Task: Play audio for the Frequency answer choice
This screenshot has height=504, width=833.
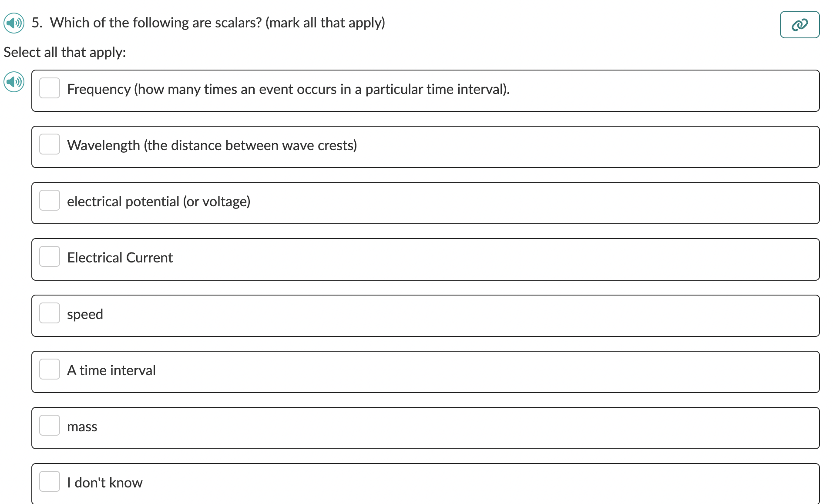Action: [13, 82]
